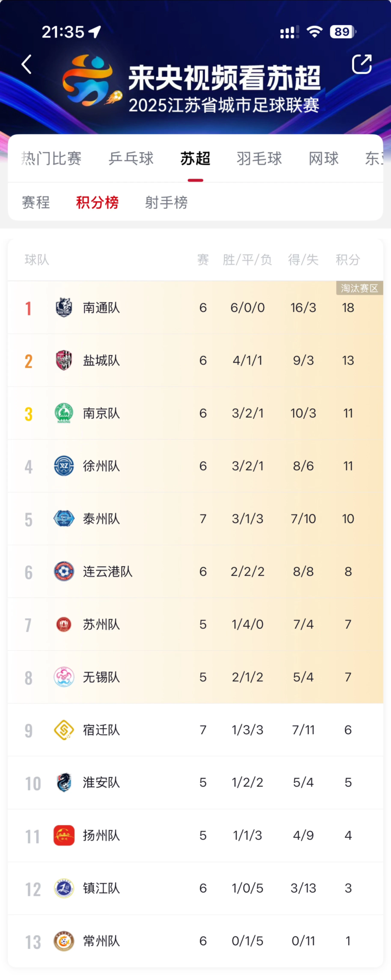This screenshot has width=391, height=980.
Task: Tap the share icon at top right
Action: [x=361, y=64]
